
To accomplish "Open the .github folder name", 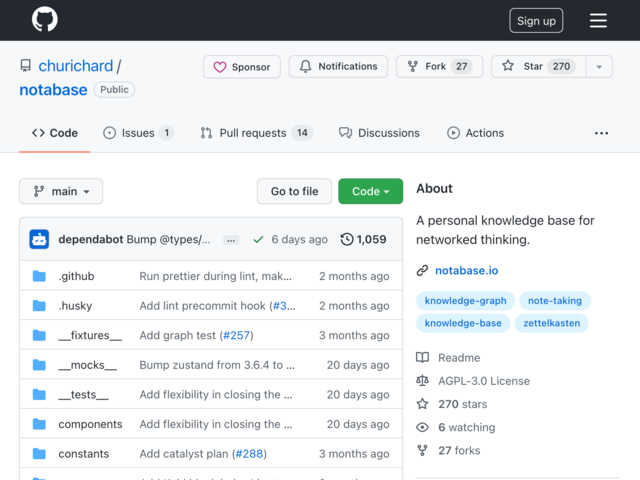I will click(76, 276).
